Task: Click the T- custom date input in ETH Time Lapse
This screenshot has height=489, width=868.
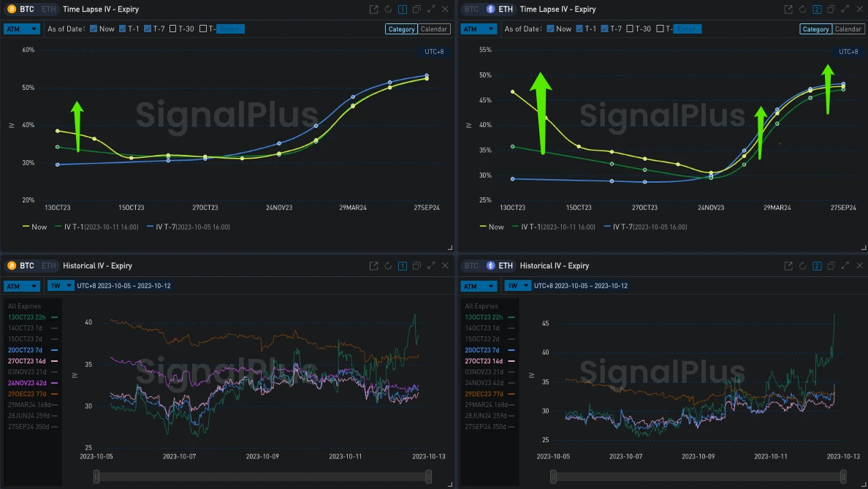Action: [687, 29]
